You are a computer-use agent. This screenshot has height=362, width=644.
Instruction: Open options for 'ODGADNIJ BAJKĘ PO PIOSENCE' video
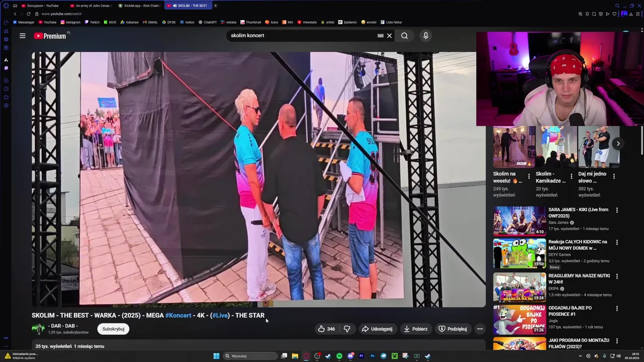(x=617, y=308)
